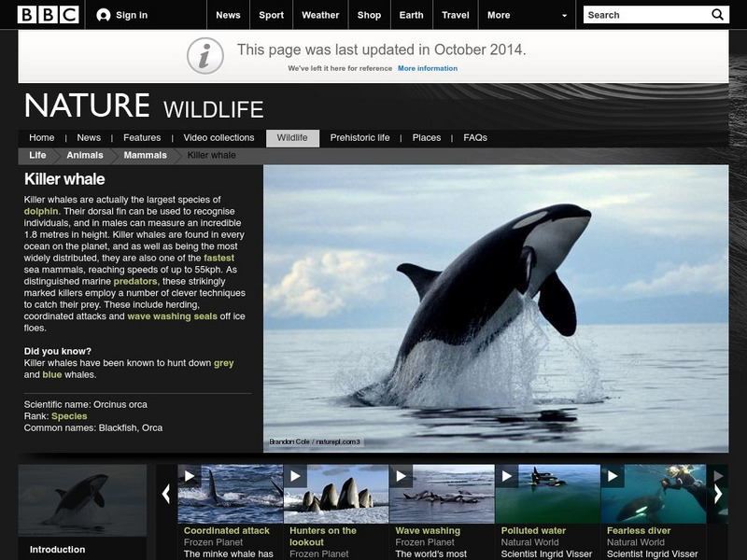The image size is (747, 560).
Task: Open Earth in the top bar
Action: point(411,15)
